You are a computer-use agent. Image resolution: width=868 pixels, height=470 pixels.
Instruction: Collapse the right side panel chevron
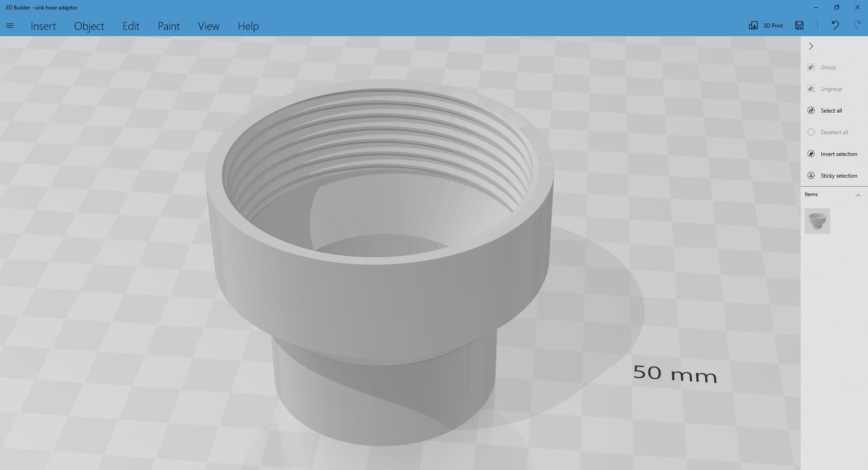point(811,46)
